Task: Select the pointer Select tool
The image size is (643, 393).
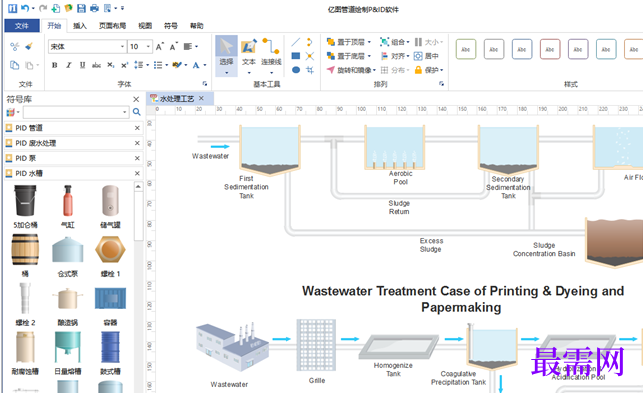Action: coord(226,55)
